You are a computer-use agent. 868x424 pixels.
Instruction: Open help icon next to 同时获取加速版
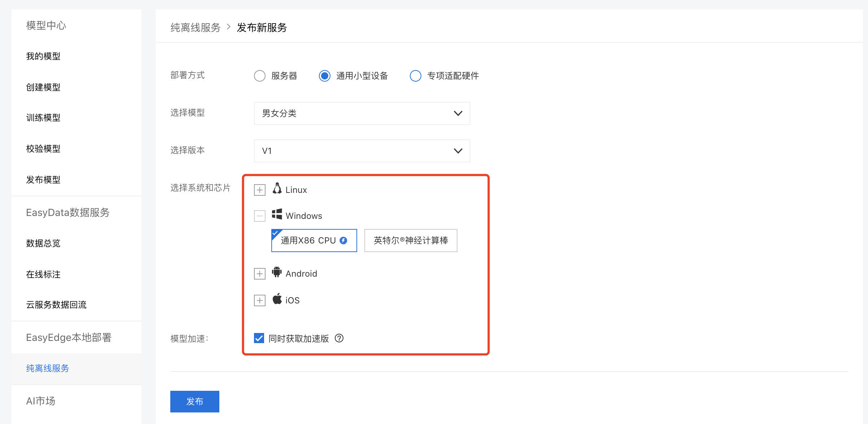(x=339, y=338)
